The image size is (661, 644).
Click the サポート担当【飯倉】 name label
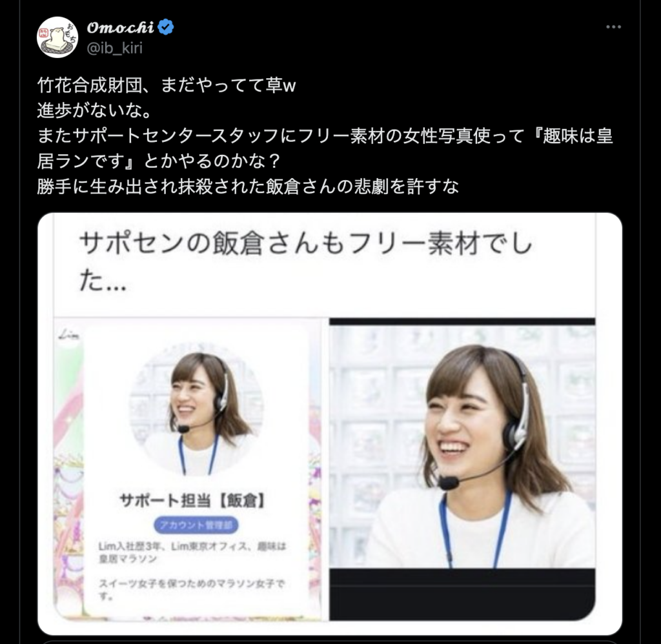point(194,501)
